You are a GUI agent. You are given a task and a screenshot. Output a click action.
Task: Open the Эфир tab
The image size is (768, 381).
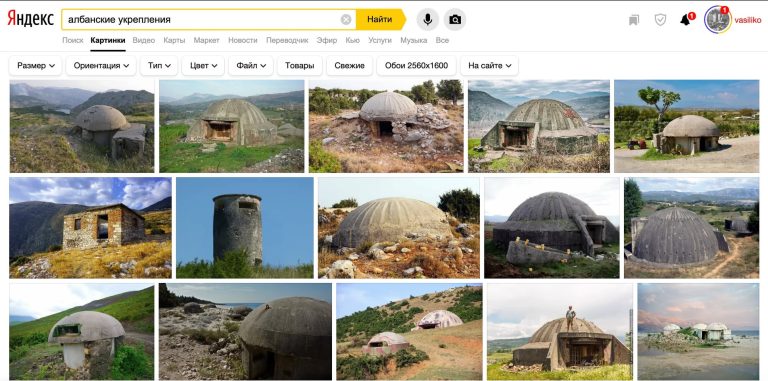click(x=327, y=41)
